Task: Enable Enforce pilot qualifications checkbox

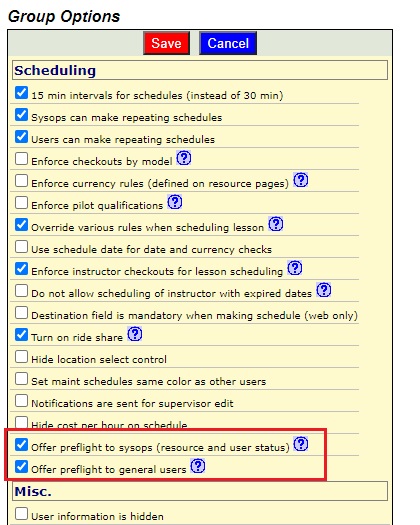Action: click(x=21, y=203)
